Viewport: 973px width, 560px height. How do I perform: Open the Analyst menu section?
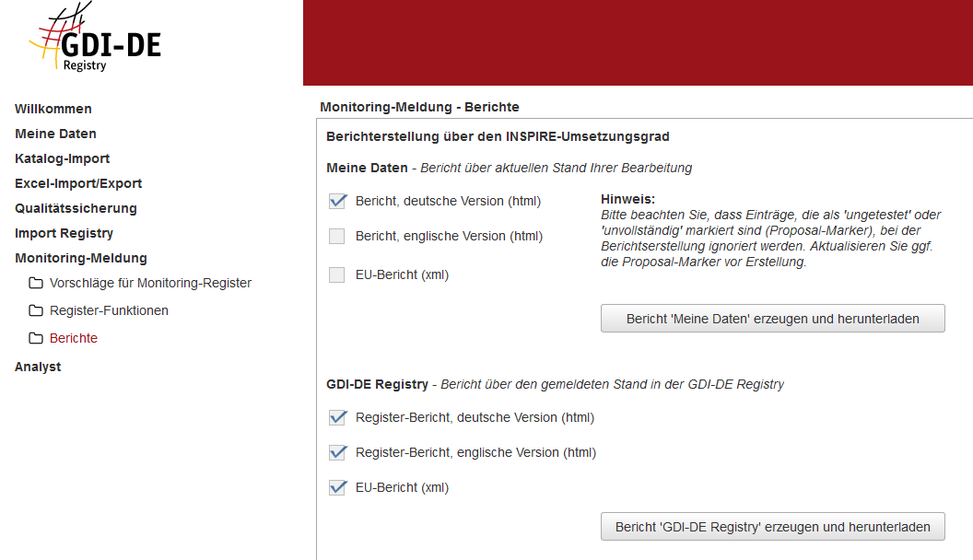[38, 367]
